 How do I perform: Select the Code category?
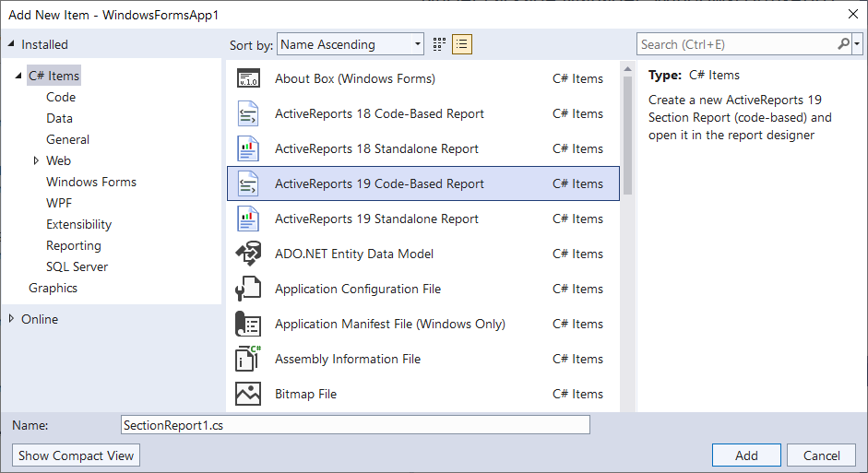tap(61, 97)
